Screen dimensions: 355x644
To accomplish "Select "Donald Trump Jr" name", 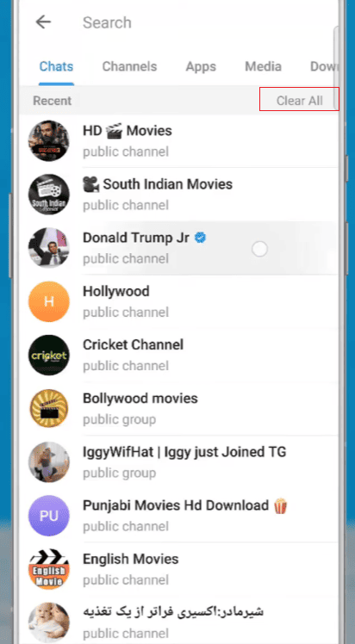I will pyautogui.click(x=136, y=238).
